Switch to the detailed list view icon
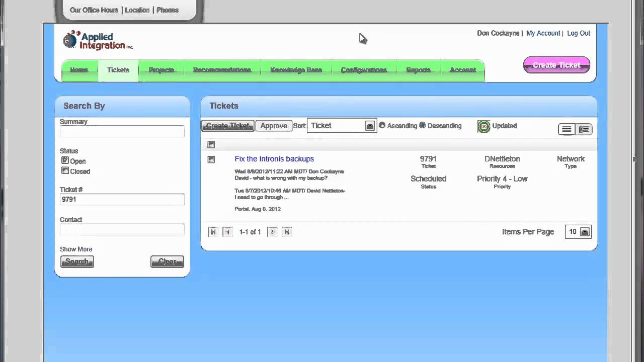This screenshot has height=362, width=644. (x=584, y=129)
